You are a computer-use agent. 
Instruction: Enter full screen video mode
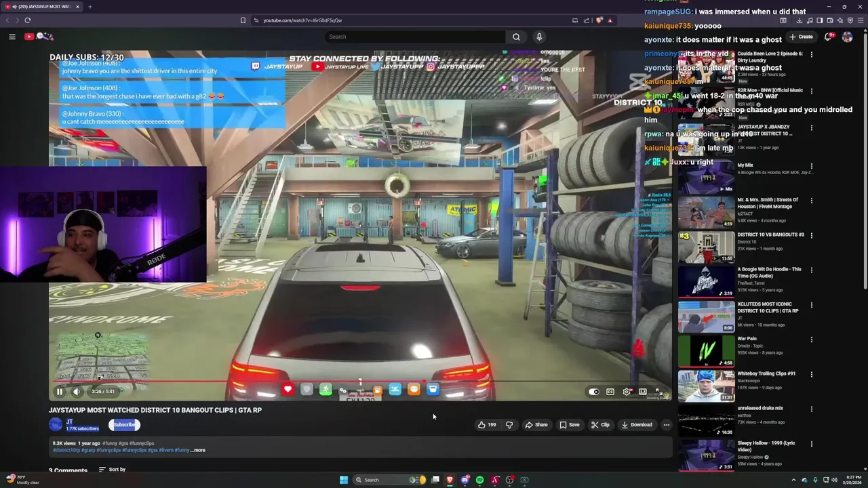coord(658,391)
